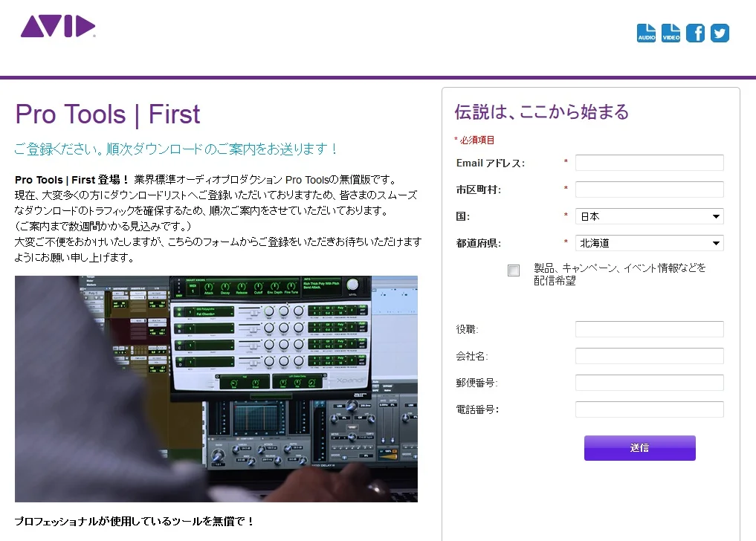Image resolution: width=756 pixels, height=541 pixels.
Task: Click the 伝説は、ここから始まる form title
Action: 541,112
